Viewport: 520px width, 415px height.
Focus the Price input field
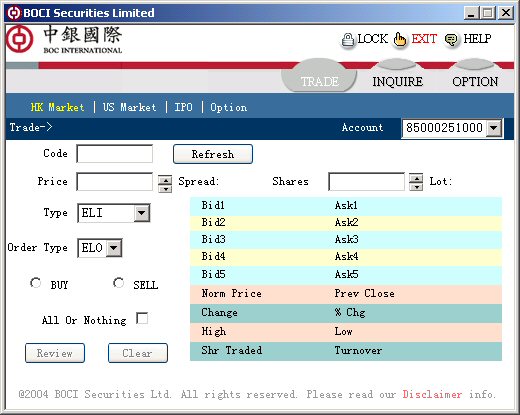click(x=115, y=182)
